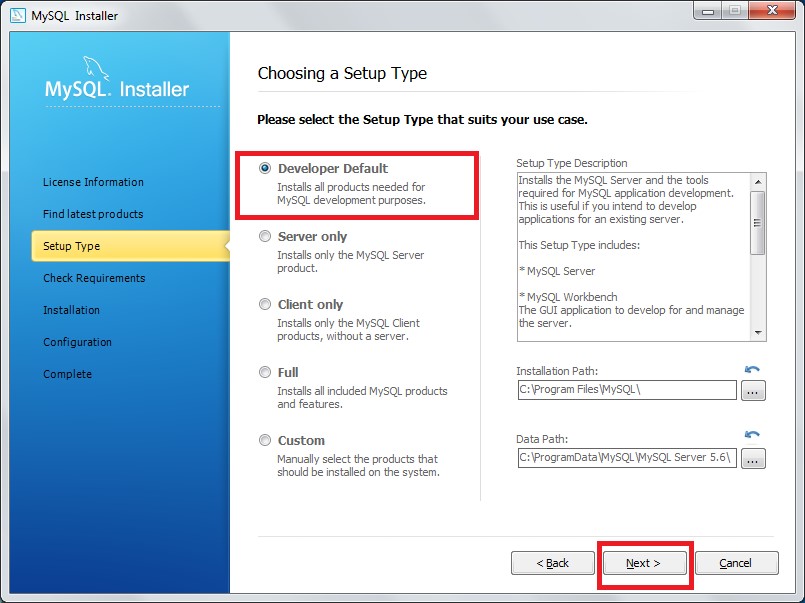Minimize the MySQL Installer window
Image resolution: width=805 pixels, height=603 pixels.
click(708, 11)
